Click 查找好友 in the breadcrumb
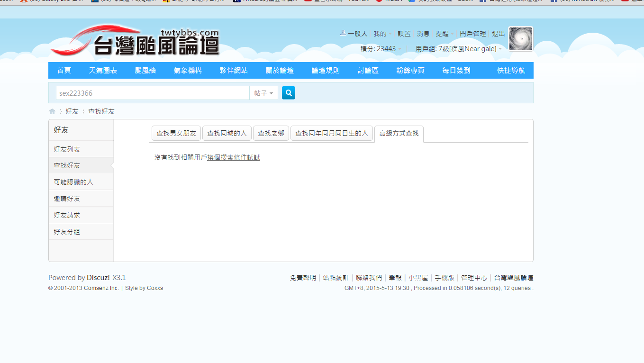Screen dimensions: 644x363 click(x=101, y=111)
